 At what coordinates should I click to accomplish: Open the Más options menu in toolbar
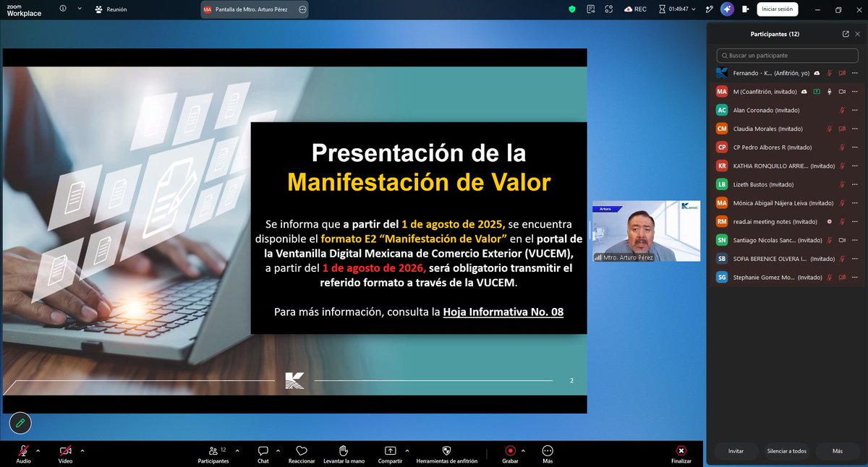(x=548, y=453)
